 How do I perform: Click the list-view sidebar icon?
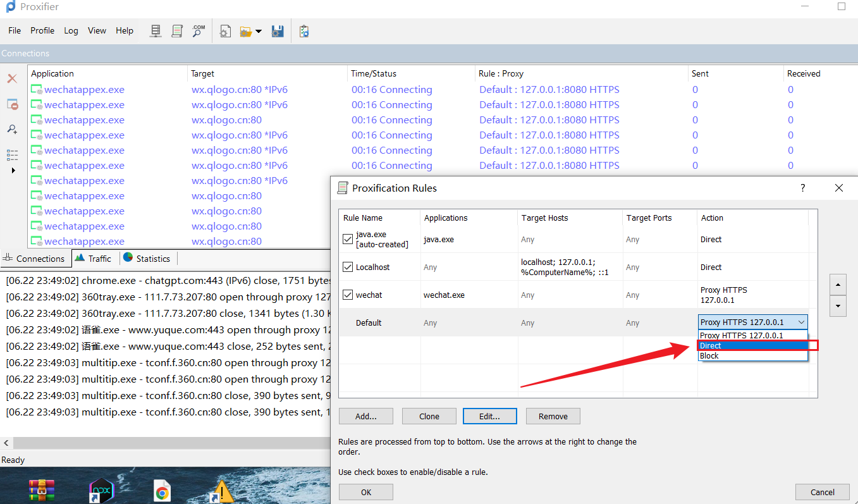click(x=12, y=154)
